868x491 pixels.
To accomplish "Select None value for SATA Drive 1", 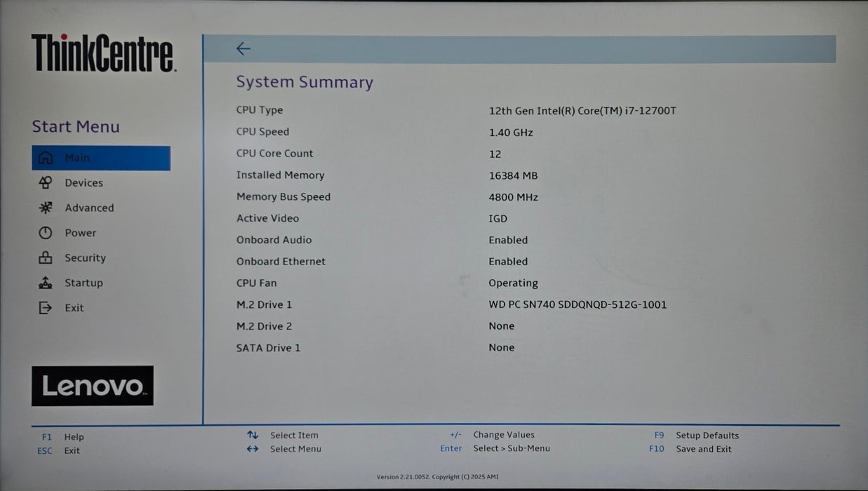I will 501,348.
